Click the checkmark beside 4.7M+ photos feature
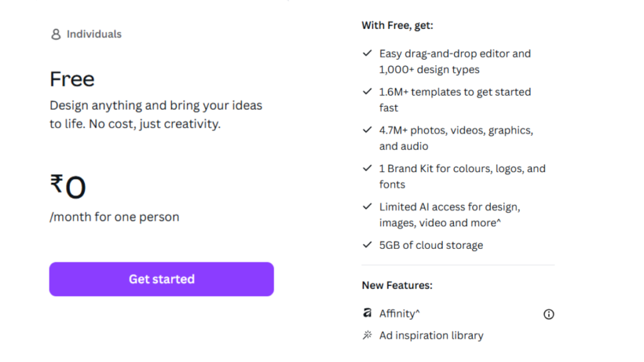This screenshot has width=644, height=362. (x=367, y=129)
